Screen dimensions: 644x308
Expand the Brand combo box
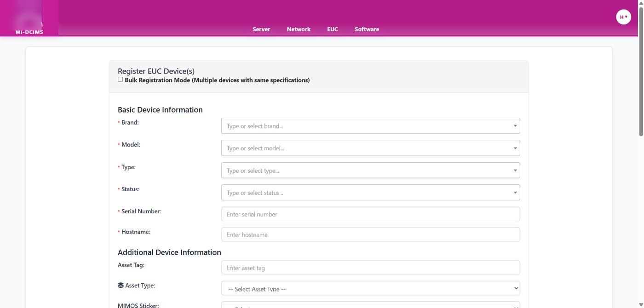(370, 126)
